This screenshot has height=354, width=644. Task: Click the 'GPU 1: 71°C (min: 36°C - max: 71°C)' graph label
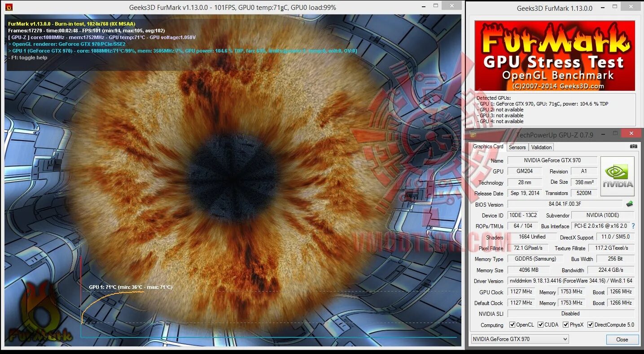131,287
